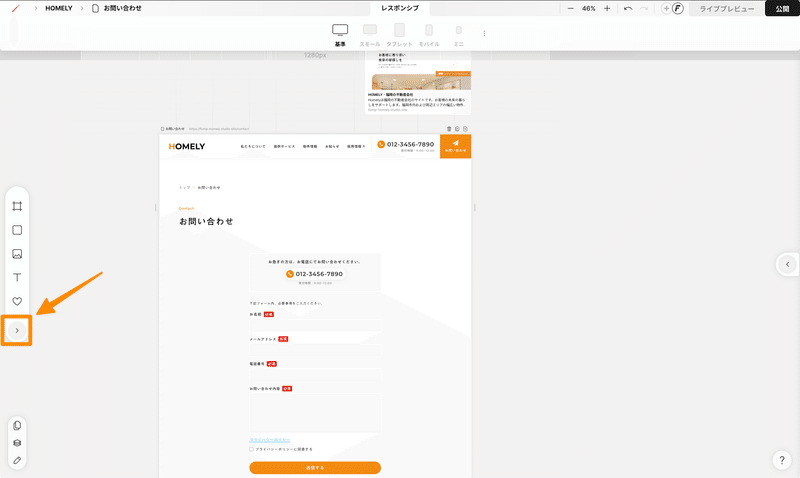Open the Pages panel icon
The width and height of the screenshot is (800, 478).
(x=17, y=425)
